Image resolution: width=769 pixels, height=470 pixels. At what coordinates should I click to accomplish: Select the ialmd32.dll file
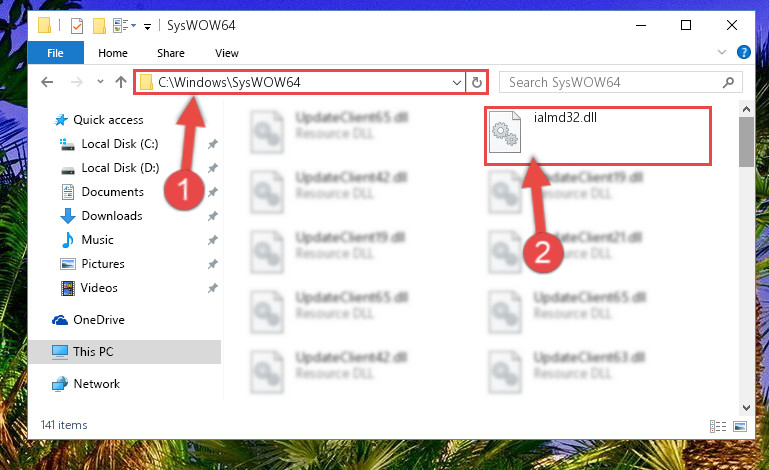tap(597, 135)
